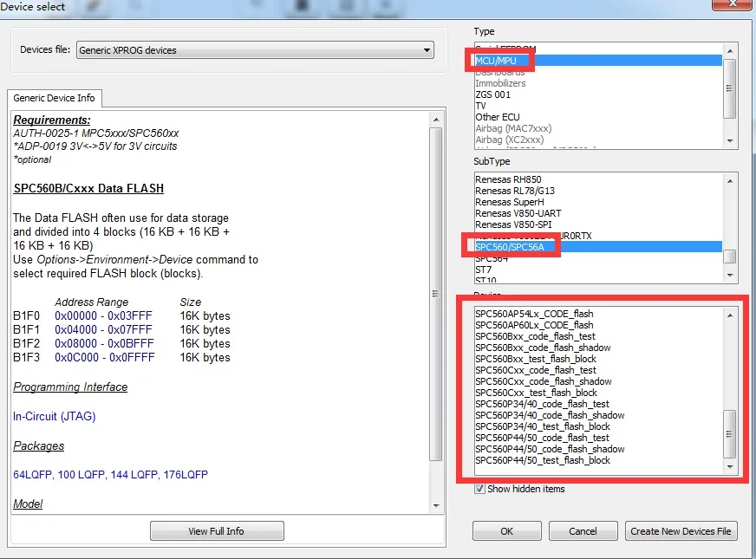
Task: Select SPC560Cxx_test_flash_block device
Action: [598, 393]
